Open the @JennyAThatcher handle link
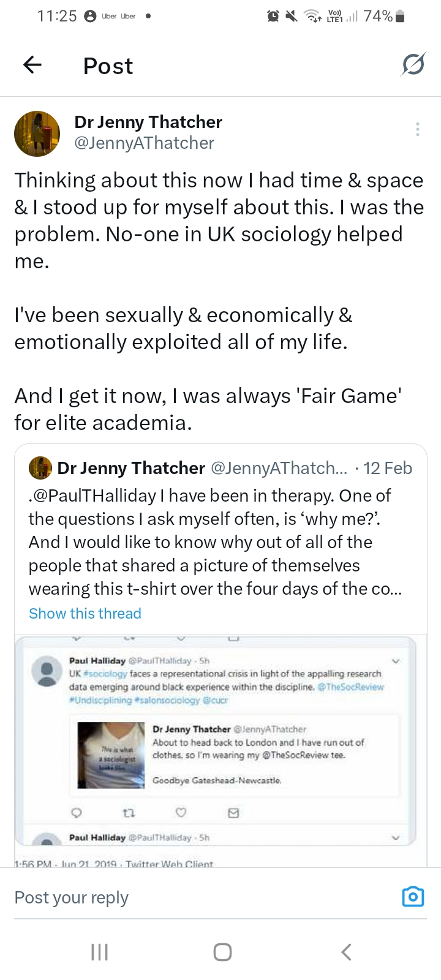441x980 pixels. point(144,143)
